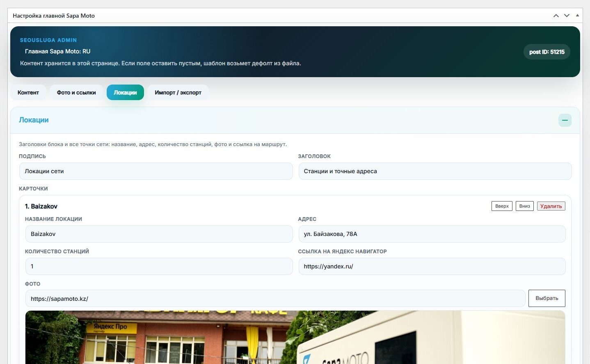Viewport: 590px width, 364px height.
Task: Click the post ID: 51215 badge
Action: [x=547, y=52]
